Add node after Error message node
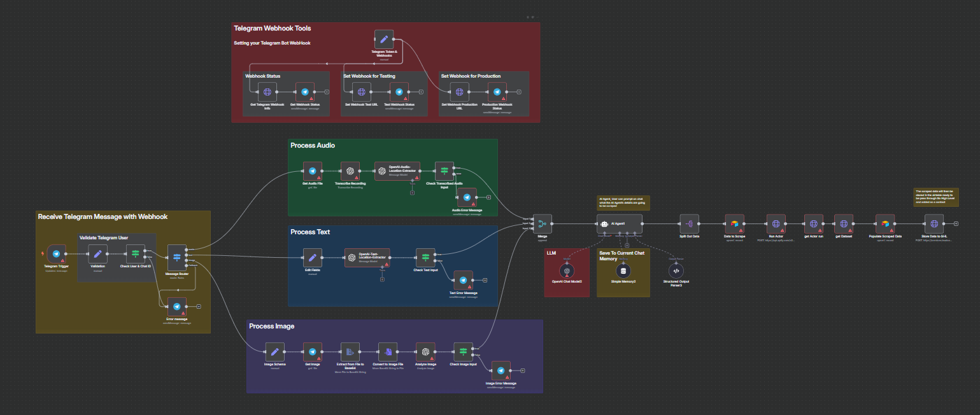The image size is (980, 415). [199, 306]
